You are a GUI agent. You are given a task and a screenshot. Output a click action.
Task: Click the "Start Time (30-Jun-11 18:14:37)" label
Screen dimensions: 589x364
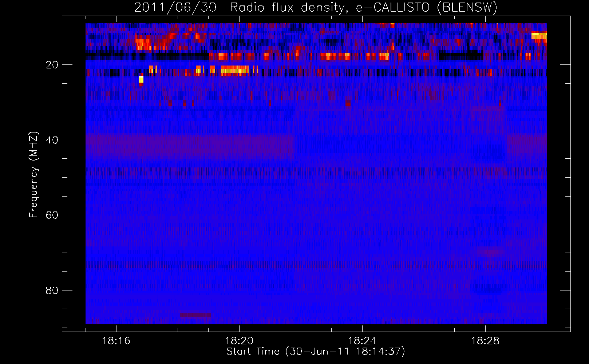point(316,352)
